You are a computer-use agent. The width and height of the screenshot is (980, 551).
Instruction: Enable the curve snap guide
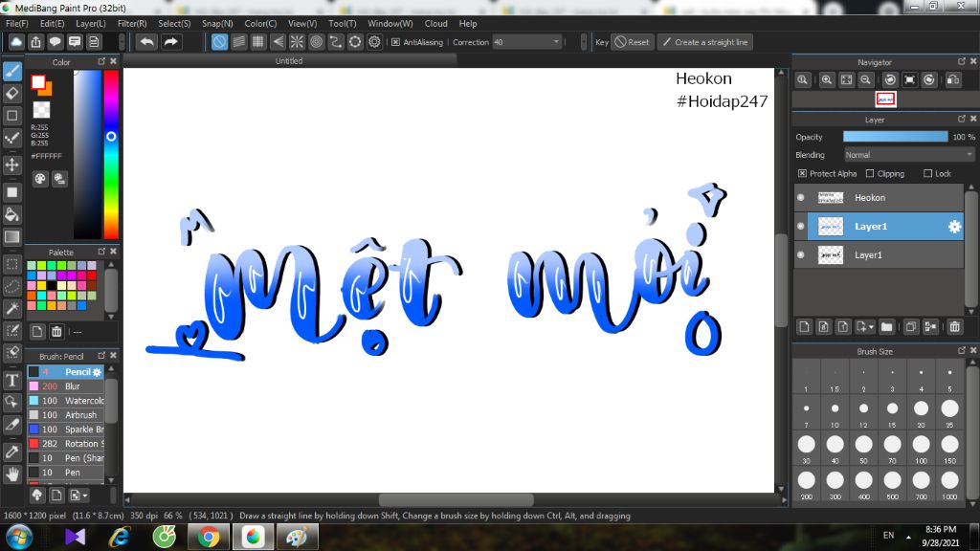(x=336, y=42)
